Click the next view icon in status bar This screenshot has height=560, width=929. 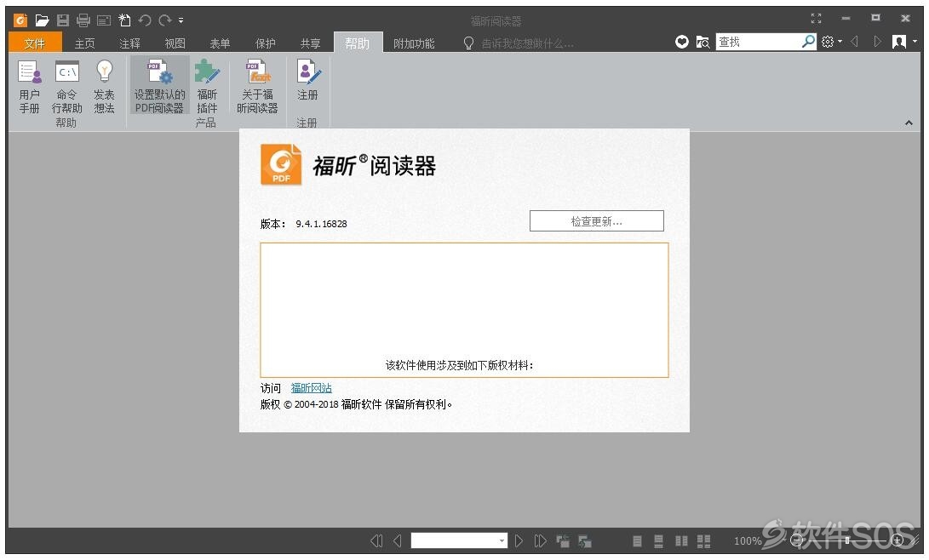pyautogui.click(x=585, y=541)
